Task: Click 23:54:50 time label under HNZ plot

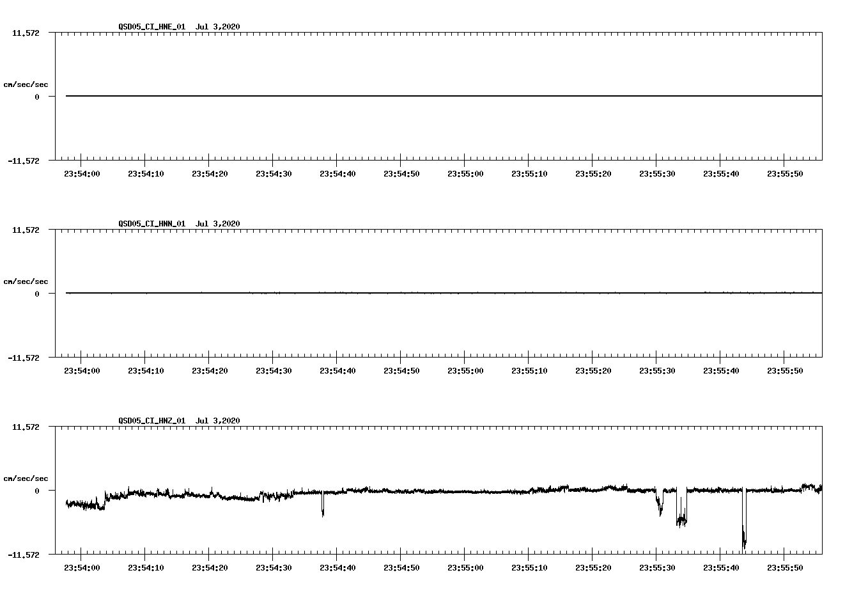Action: click(x=401, y=567)
